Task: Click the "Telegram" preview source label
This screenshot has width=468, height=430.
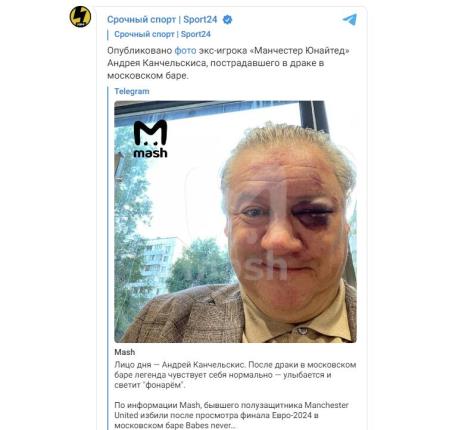Action: click(x=132, y=91)
